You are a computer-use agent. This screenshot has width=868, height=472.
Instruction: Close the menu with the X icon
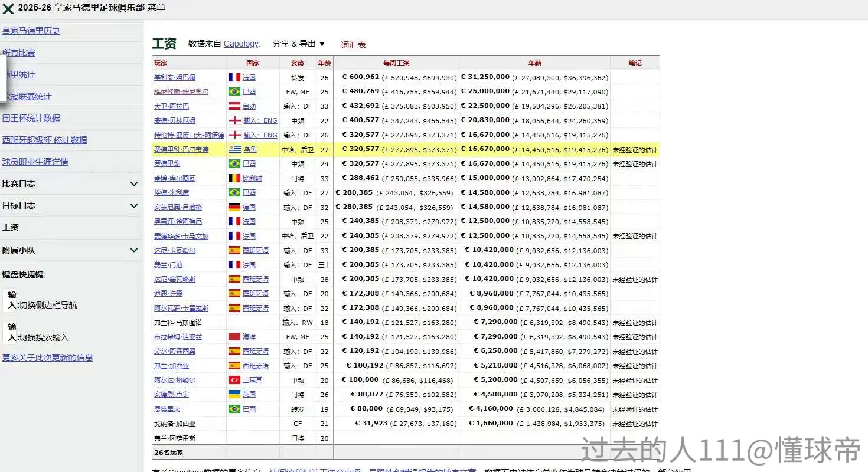8,8
